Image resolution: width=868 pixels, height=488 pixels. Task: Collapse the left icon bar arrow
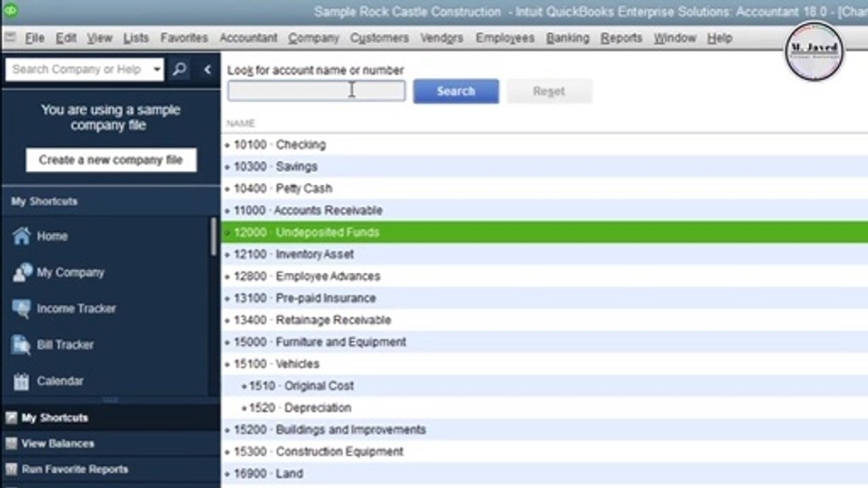pyautogui.click(x=207, y=69)
